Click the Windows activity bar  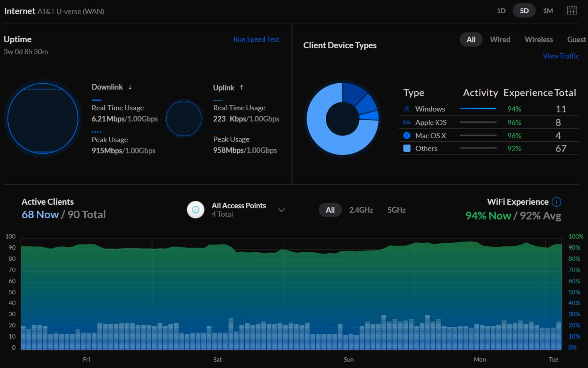tap(478, 108)
